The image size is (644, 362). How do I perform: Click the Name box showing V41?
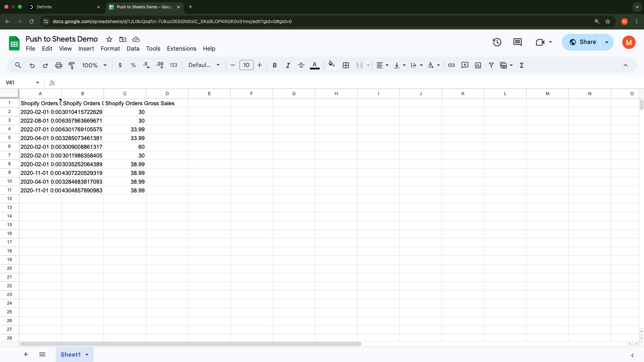click(19, 82)
